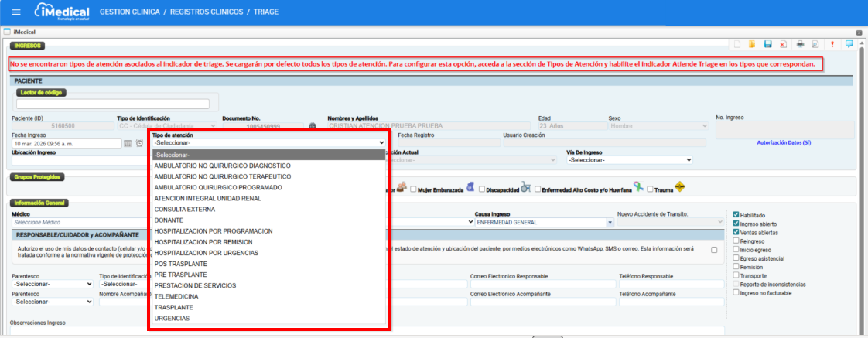Screen dimensions: 868x338
Task: Open the hamburger menu beside iMedical logo
Action: pyautogui.click(x=17, y=12)
